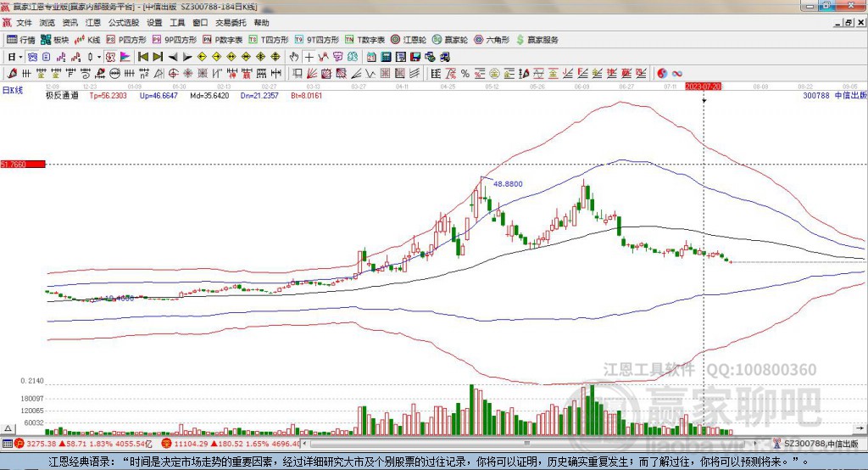Open the calendar date icon
This screenshot has height=470, width=868.
coord(371,57)
